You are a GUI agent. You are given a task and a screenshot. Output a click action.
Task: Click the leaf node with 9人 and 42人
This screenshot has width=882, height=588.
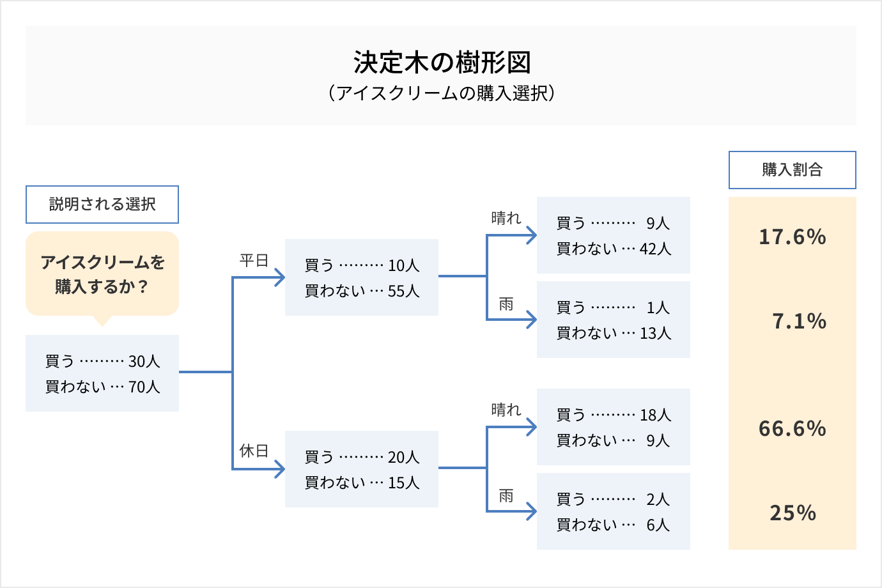tap(614, 235)
